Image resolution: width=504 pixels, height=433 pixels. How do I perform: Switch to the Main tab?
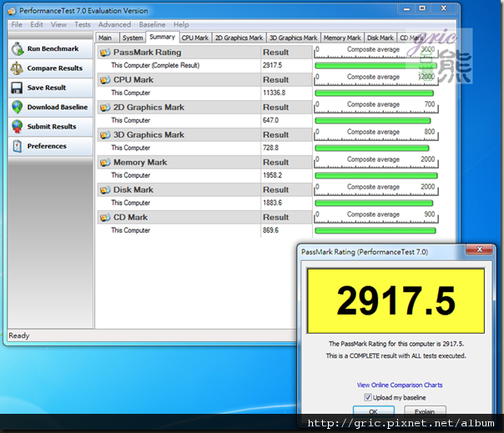click(x=107, y=38)
